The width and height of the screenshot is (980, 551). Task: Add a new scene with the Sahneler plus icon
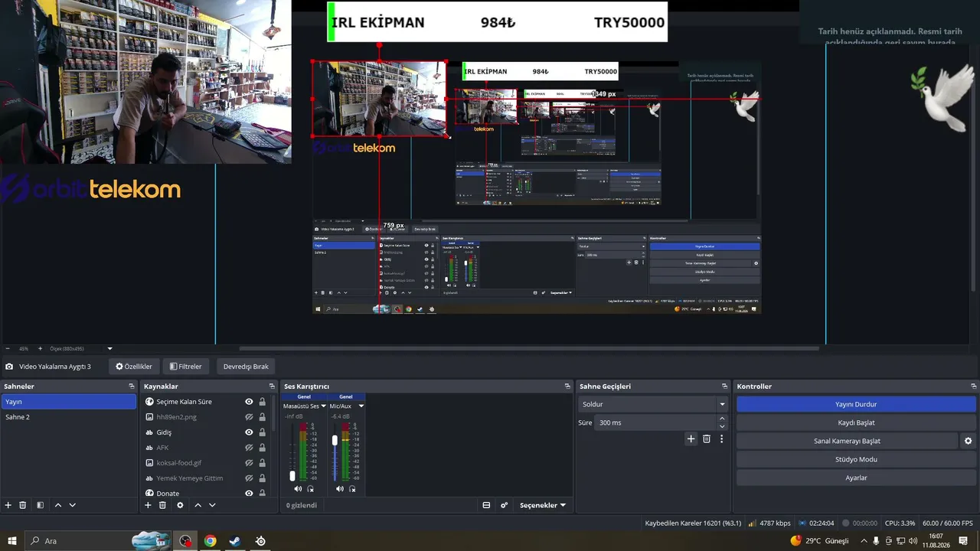(x=8, y=505)
